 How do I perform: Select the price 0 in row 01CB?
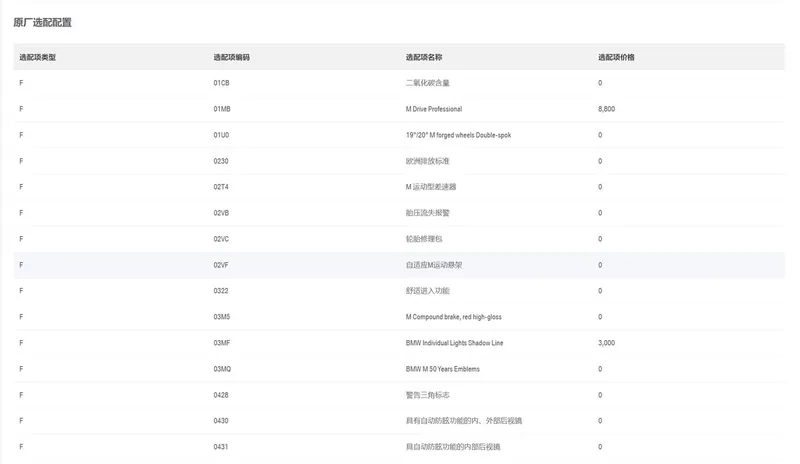coord(600,83)
